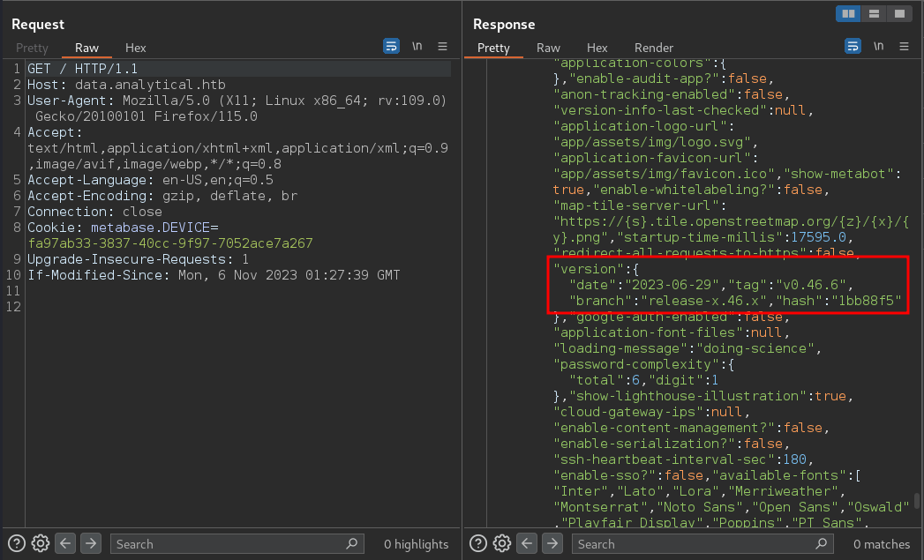Open Response panel hamburger options menu
Image resolution: width=924 pixels, height=560 pixels.
pyautogui.click(x=904, y=46)
